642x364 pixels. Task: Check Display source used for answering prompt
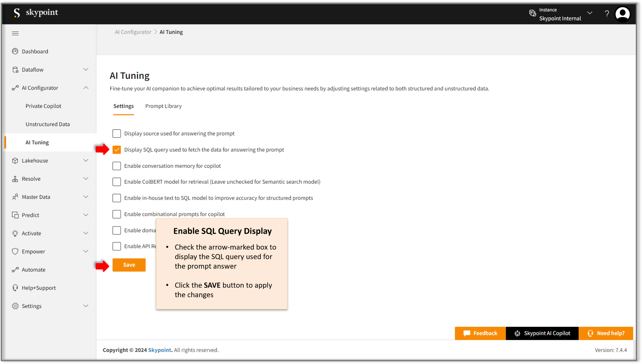click(x=116, y=133)
